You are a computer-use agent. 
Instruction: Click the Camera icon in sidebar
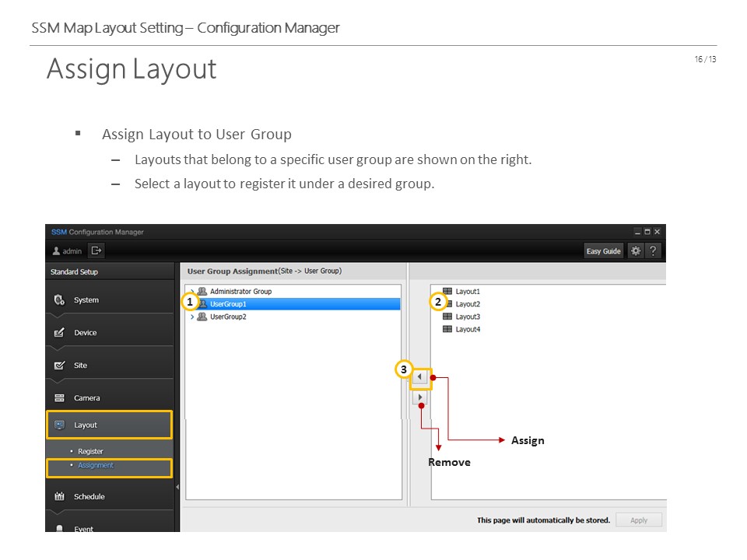click(x=59, y=397)
